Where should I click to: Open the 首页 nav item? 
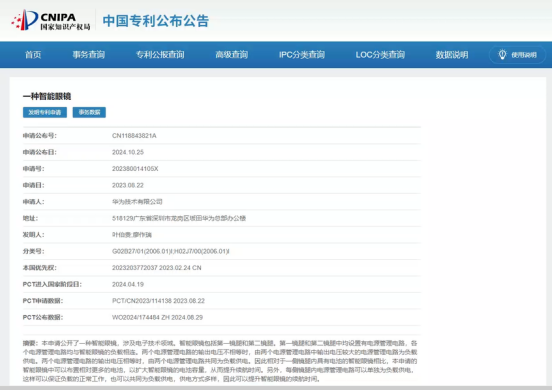(33, 55)
